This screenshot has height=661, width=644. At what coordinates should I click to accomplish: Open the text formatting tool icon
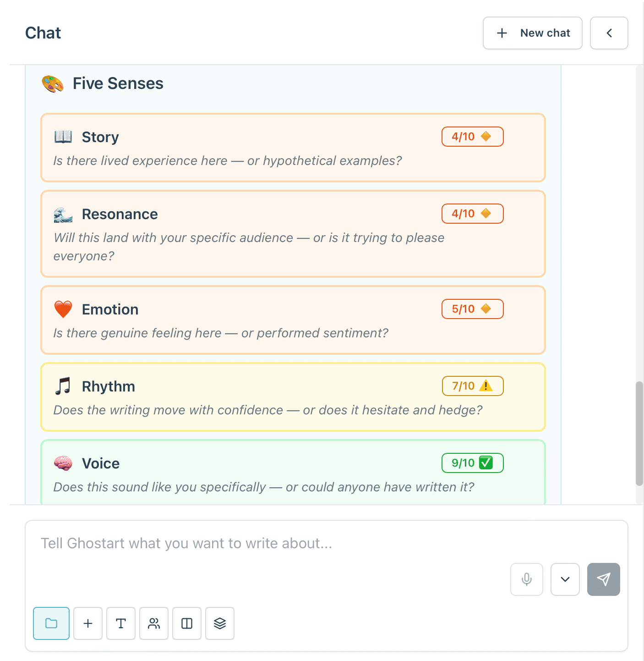pos(121,623)
